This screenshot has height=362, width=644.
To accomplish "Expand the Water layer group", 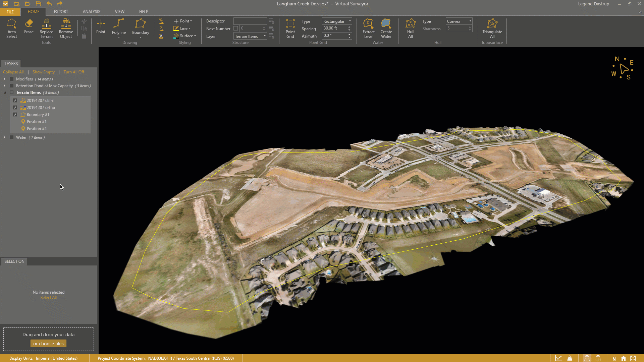I will [5, 137].
